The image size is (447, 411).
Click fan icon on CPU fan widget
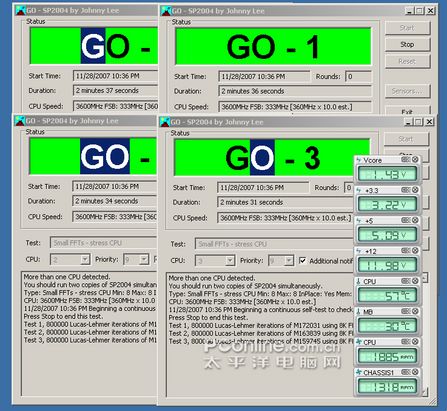click(x=359, y=342)
